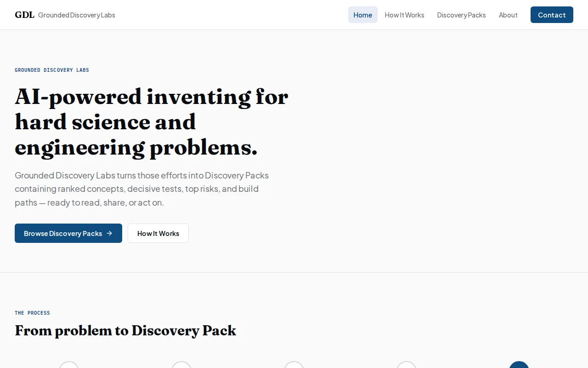Click hero How It Works button
This screenshot has width=588, height=368.
point(158,233)
